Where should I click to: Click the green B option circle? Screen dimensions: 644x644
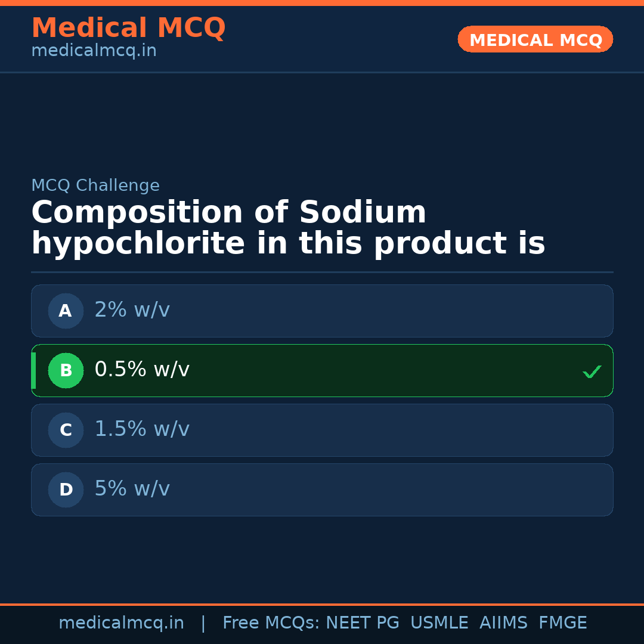tap(66, 370)
